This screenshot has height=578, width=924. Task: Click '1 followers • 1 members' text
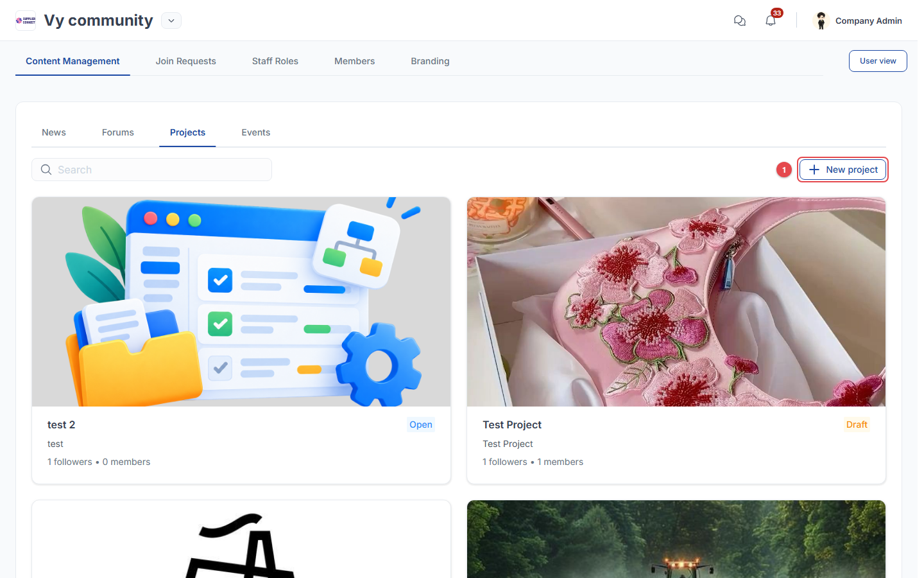533,462
